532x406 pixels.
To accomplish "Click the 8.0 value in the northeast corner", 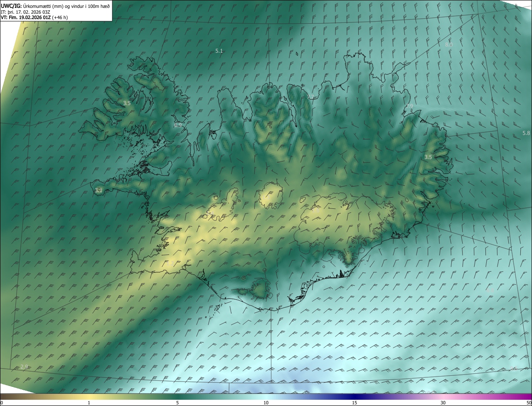I will (449, 44).
